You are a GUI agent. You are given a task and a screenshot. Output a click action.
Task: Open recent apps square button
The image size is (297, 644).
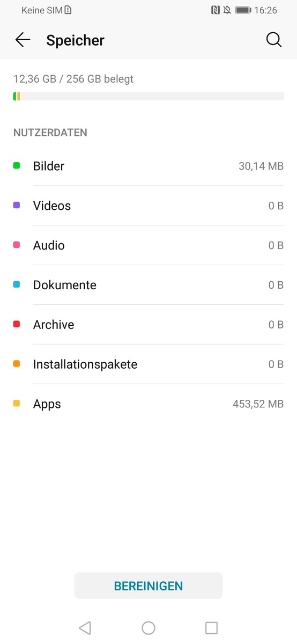(x=212, y=627)
